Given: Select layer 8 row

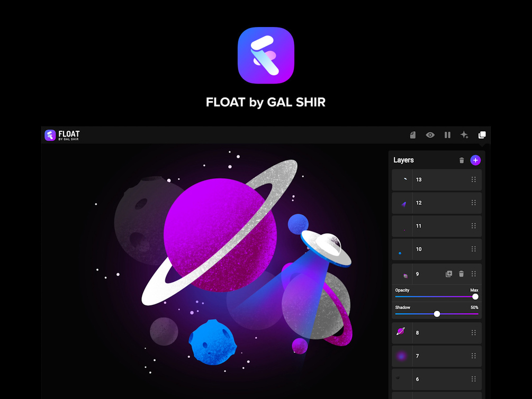Looking at the screenshot, I should [437, 333].
